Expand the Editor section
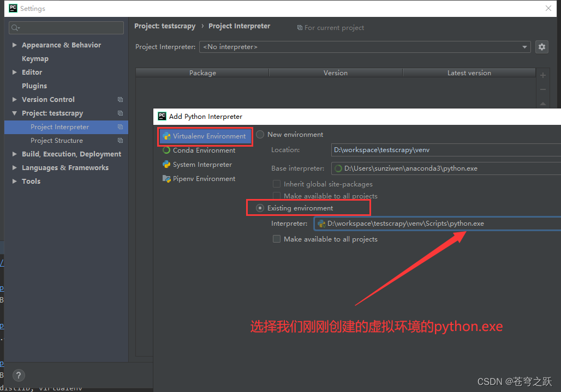Viewport: 561px width, 392px height. [14, 72]
